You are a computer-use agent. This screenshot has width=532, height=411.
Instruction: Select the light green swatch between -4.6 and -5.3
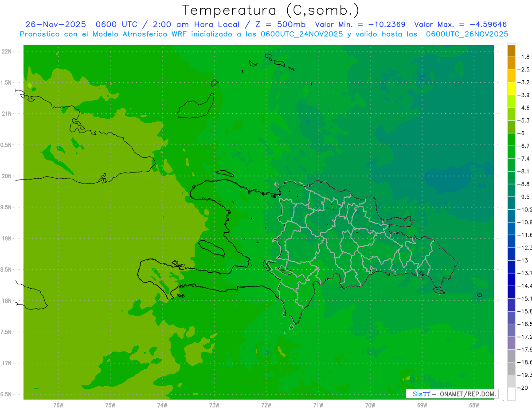(511, 114)
